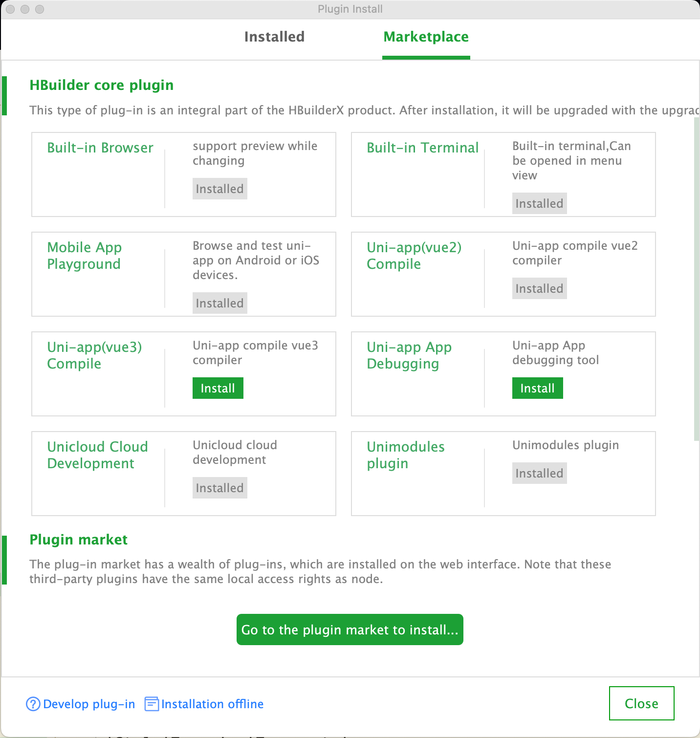Click Installed badge under Built-in Browser
Screen dimensions: 700x738
220,189
